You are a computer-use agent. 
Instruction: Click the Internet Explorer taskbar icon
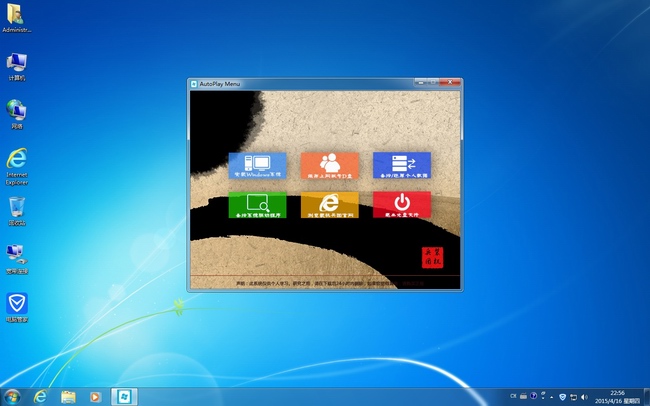[40, 397]
